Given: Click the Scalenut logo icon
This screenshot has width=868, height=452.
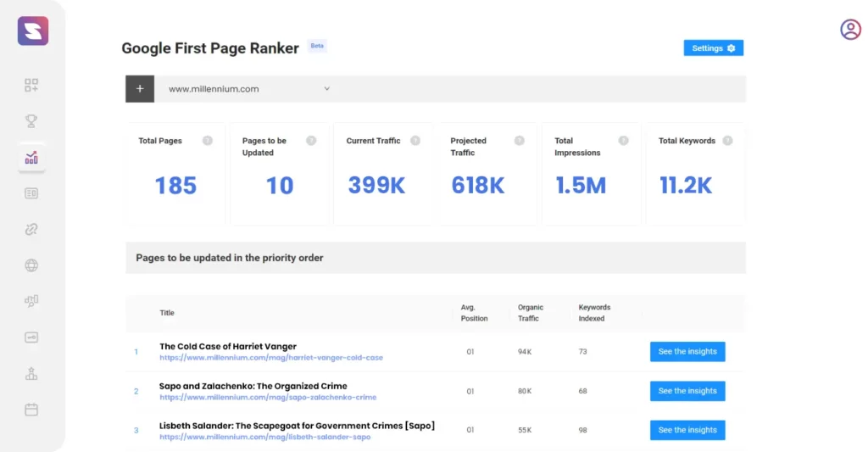Looking at the screenshot, I should [x=33, y=31].
